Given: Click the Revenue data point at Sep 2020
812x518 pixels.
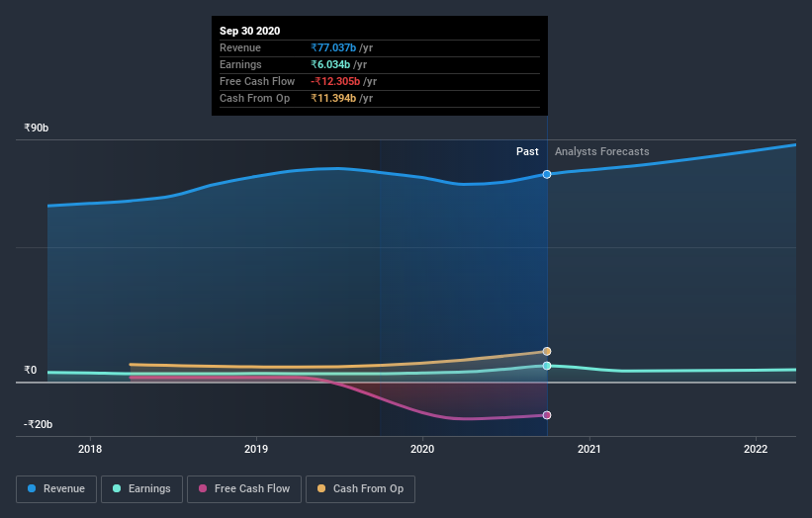Looking at the screenshot, I should [547, 174].
